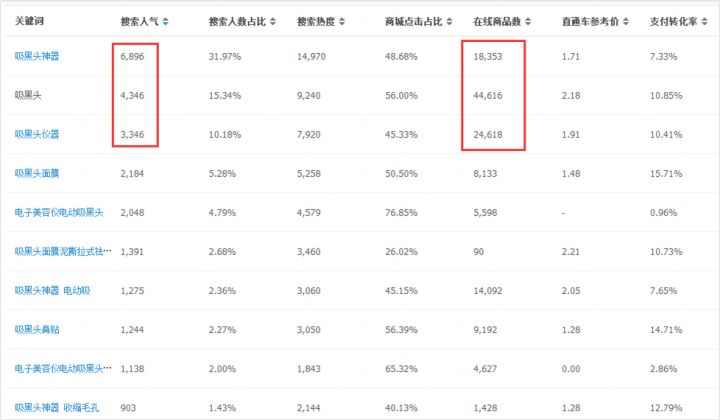Click the sort icon beside 在线商品数
Screen dimensions: 720x420
(528, 21)
